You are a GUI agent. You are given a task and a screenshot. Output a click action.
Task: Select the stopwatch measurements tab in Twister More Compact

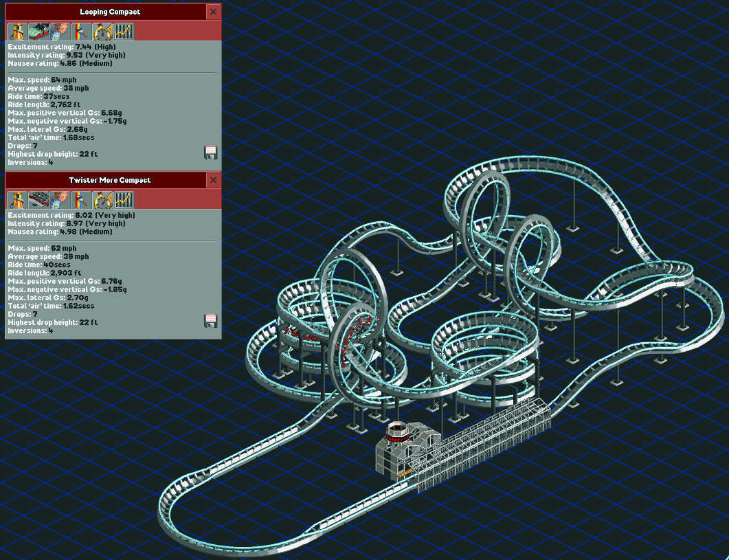pos(103,200)
